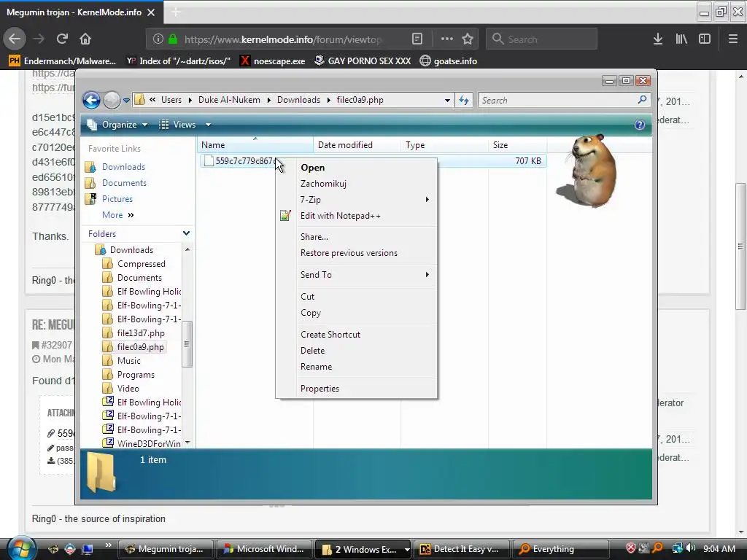The image size is (747, 560).
Task: Open Properties from context menu
Action: tap(356, 389)
